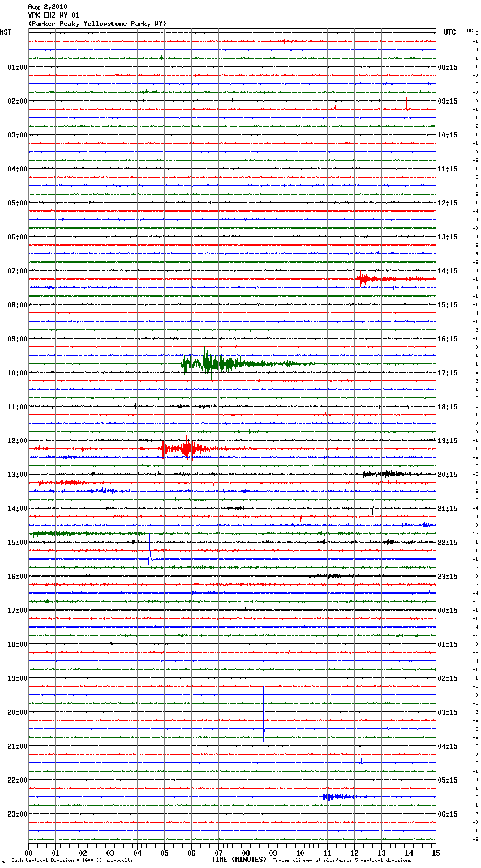Select the 09:00 MST time label

coord(18,339)
